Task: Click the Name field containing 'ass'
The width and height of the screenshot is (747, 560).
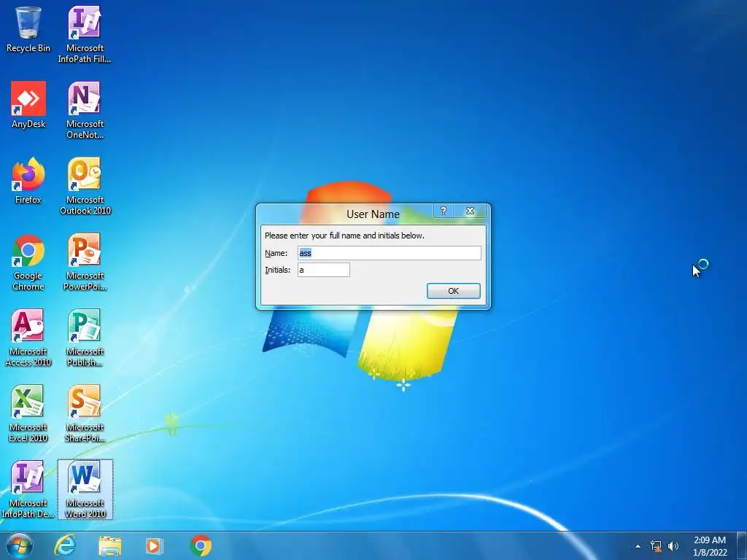Action: 390,253
